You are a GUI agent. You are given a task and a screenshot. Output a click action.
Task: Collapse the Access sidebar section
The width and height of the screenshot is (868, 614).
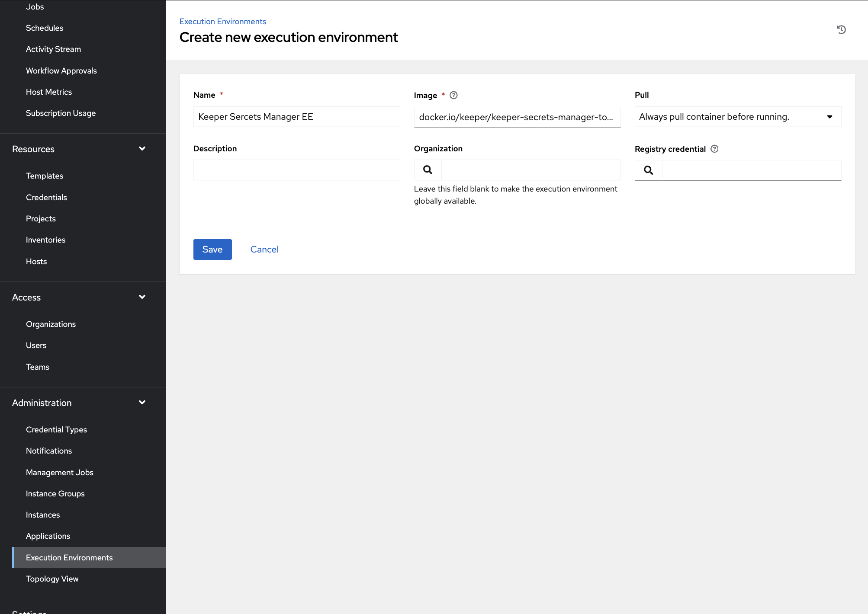tap(142, 297)
